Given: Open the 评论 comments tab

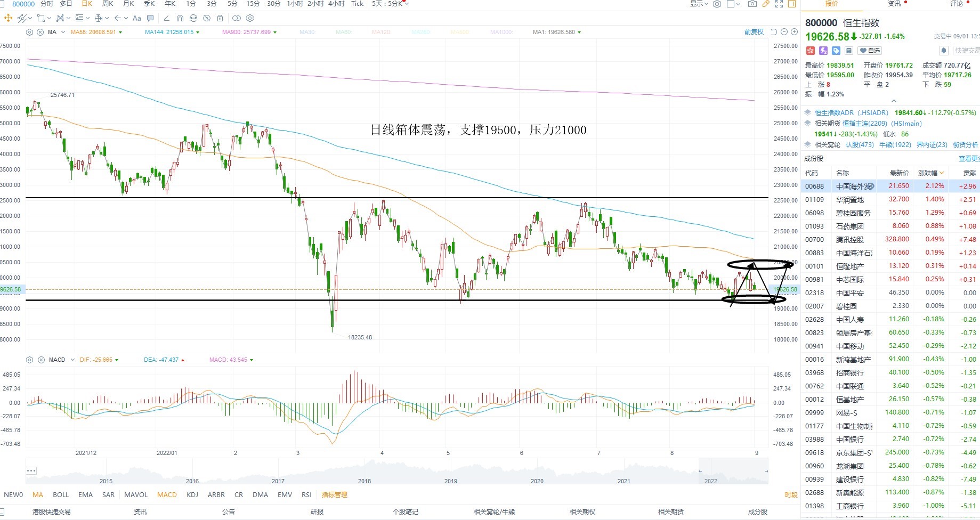Looking at the screenshot, I should click(x=957, y=4).
